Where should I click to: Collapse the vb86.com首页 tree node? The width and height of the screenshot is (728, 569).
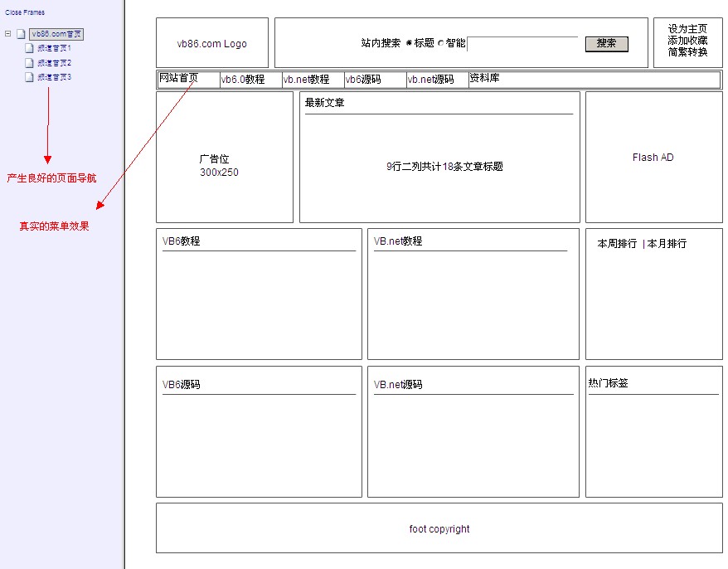point(7,34)
